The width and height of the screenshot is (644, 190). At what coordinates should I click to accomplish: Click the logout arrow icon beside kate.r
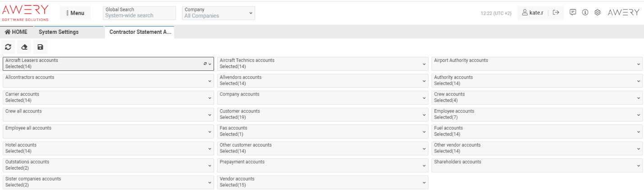(556, 13)
